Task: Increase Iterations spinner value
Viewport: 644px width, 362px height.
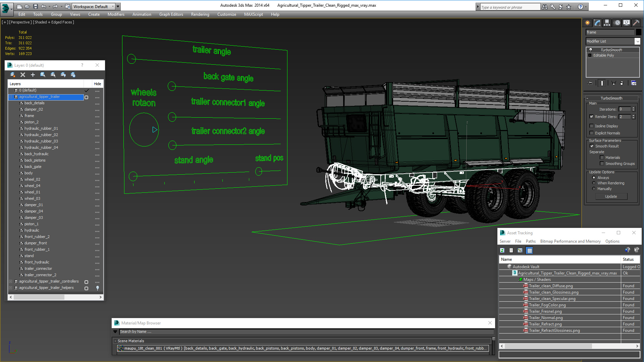Action: (633, 108)
